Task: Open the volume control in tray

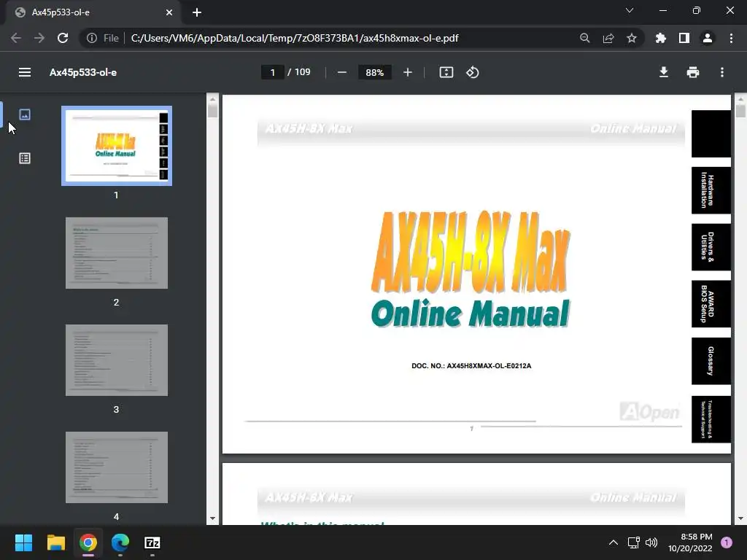Action: click(x=651, y=542)
